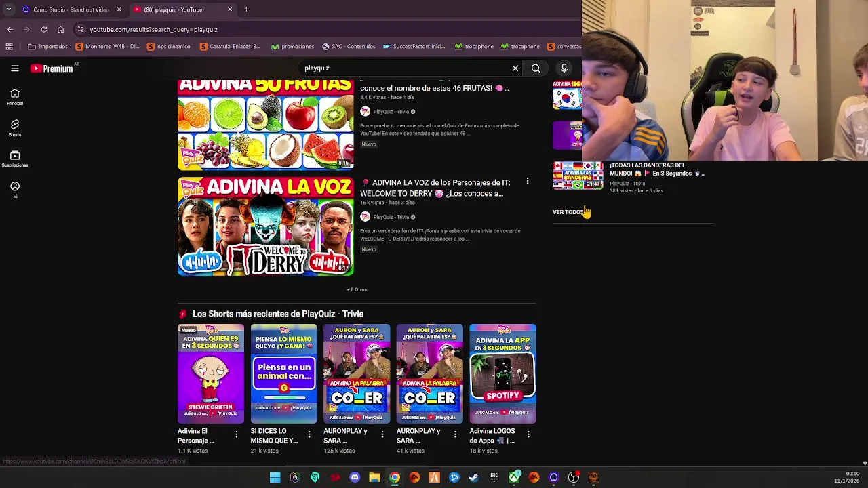The height and width of the screenshot is (488, 868).
Task: Open options for Adivina LOGOS de Apps short
Action: 528,434
